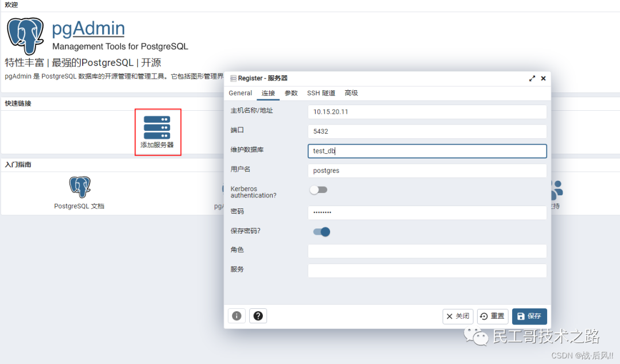Viewport: 620px width, 364px height.
Task: Click the 添加服务器 label
Action: click(x=157, y=145)
